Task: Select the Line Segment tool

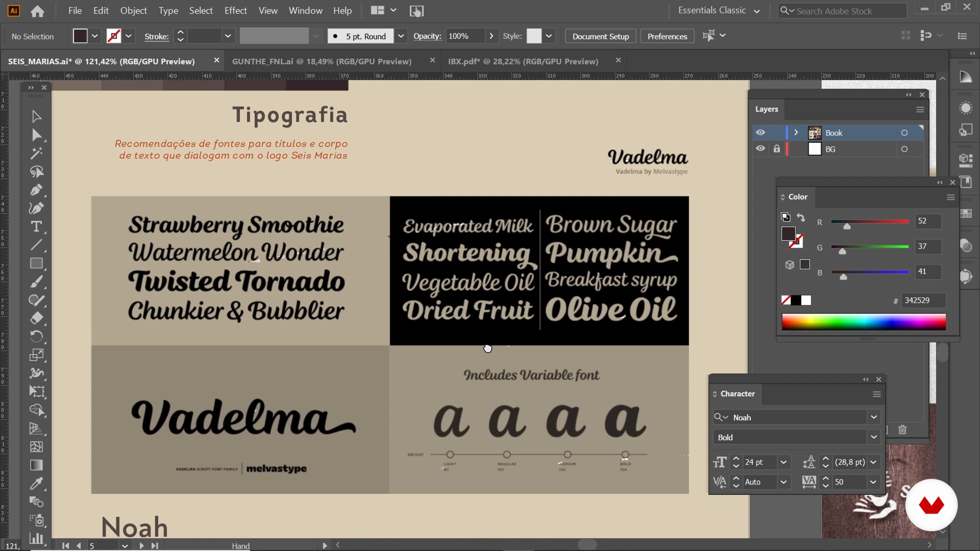Action: tap(36, 245)
